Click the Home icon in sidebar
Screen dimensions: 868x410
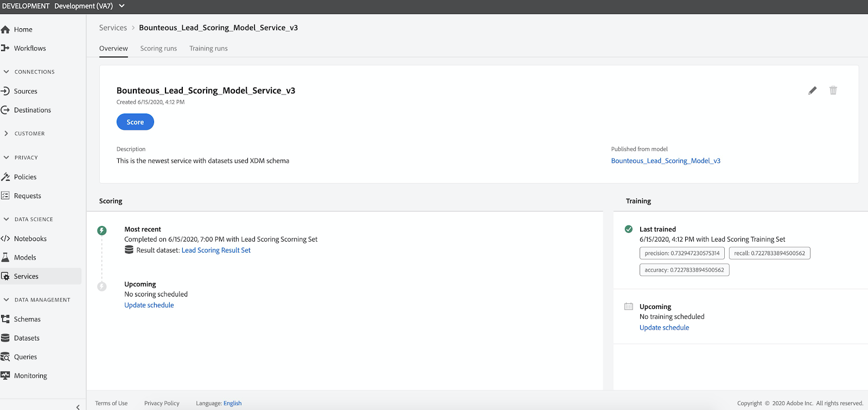5,29
